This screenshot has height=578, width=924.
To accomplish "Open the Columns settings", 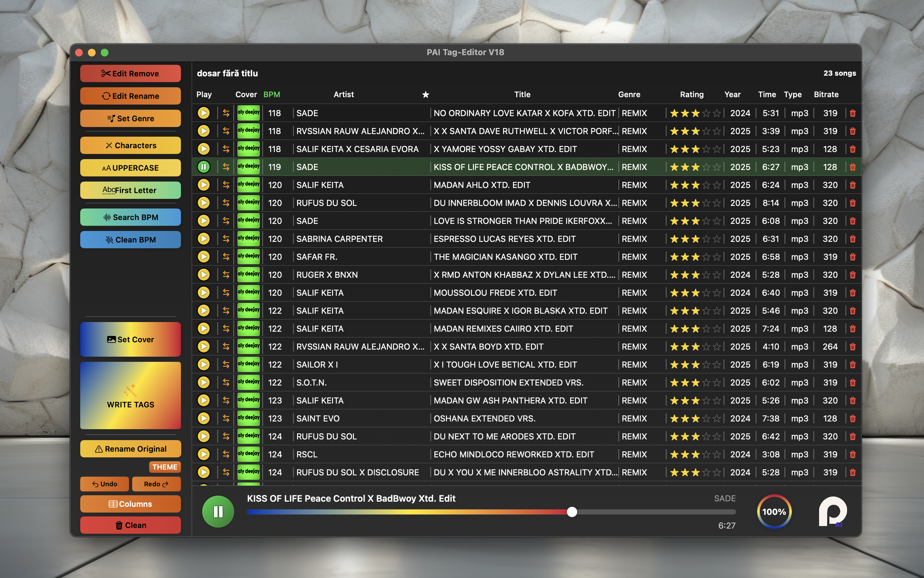I will click(130, 504).
